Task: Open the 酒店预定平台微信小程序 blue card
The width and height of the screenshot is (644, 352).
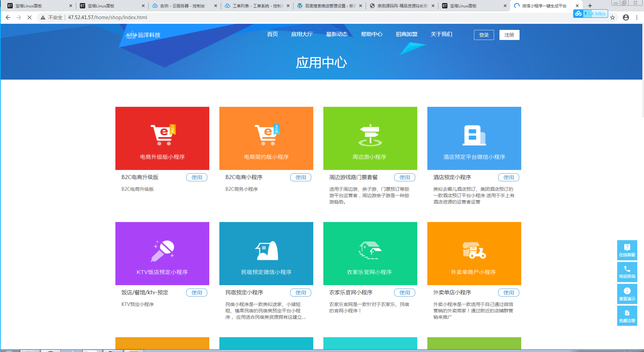Action: (474, 138)
